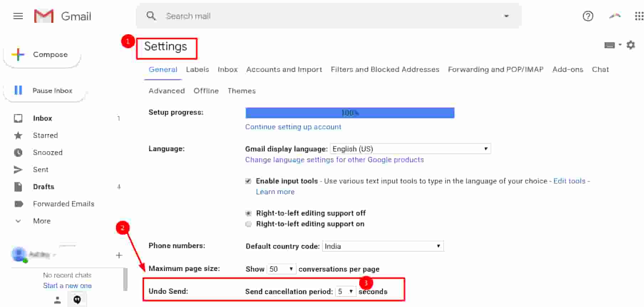
Task: Select Right-to-left editing support on
Action: tap(248, 224)
